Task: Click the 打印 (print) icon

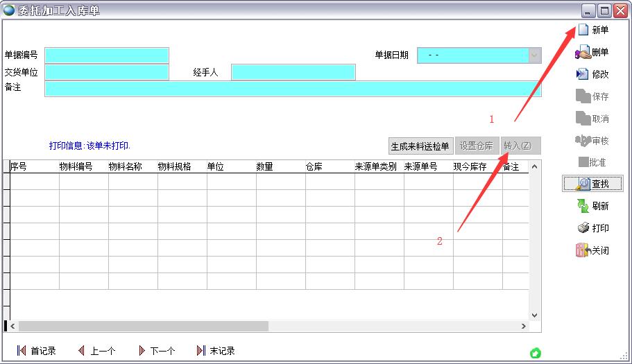Action: coord(583,228)
